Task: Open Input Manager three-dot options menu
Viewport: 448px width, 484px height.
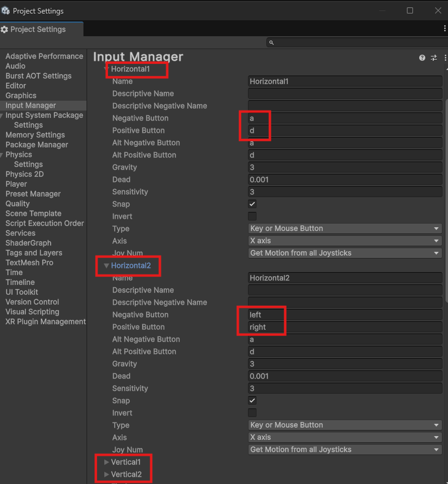Action: 445,58
